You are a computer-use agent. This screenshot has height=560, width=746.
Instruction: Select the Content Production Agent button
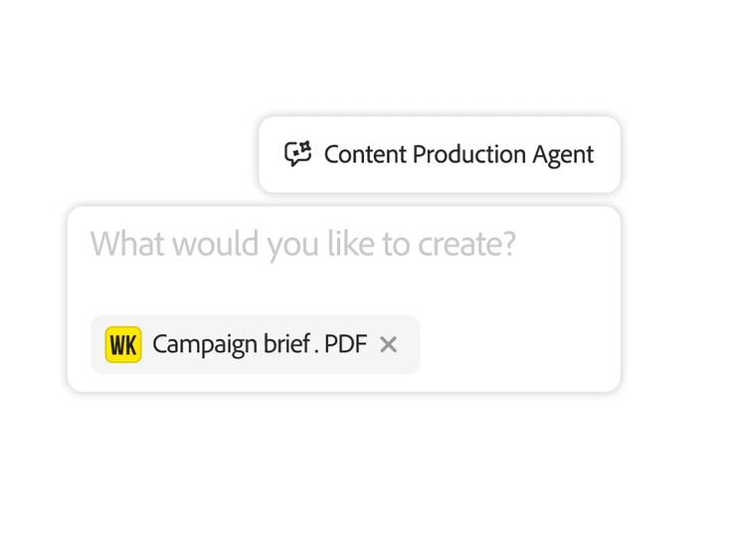(439, 154)
